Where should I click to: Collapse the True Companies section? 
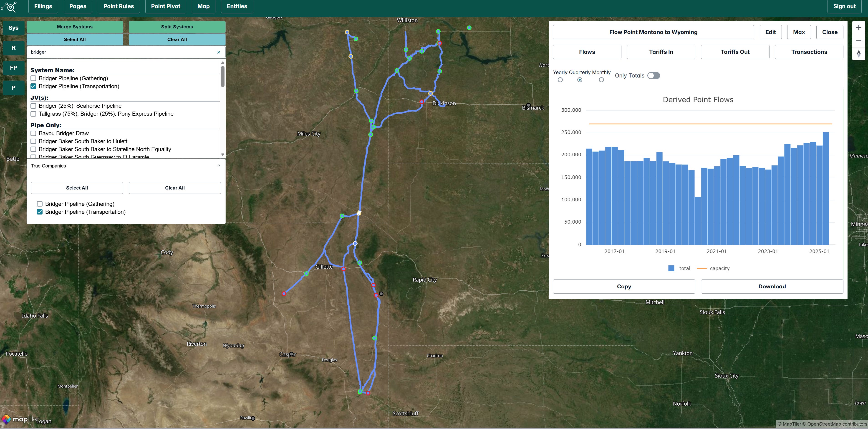click(219, 166)
